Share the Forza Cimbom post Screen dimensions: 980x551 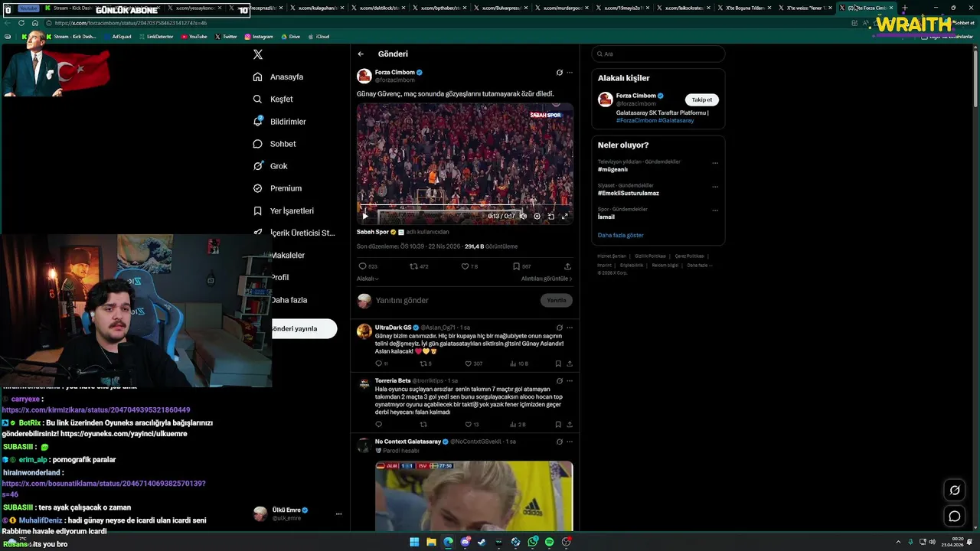pyautogui.click(x=567, y=266)
